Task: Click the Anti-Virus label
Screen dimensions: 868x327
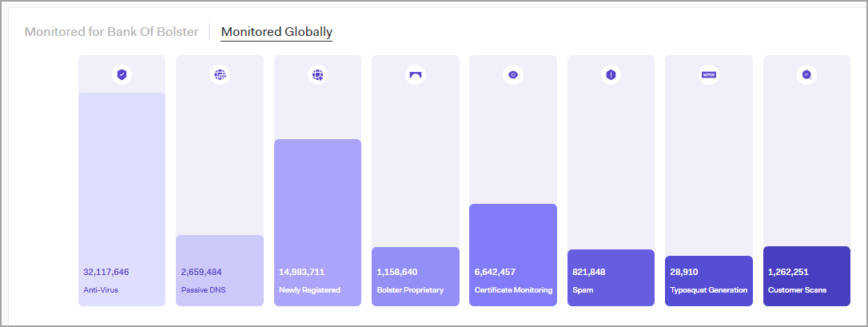Action: click(101, 290)
